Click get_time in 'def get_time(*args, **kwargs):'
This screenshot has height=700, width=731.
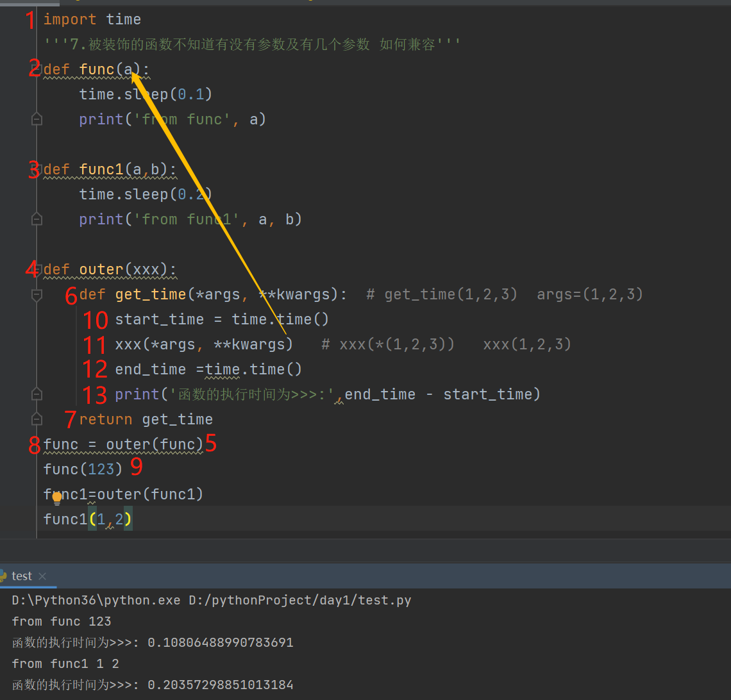pyautogui.click(x=151, y=294)
